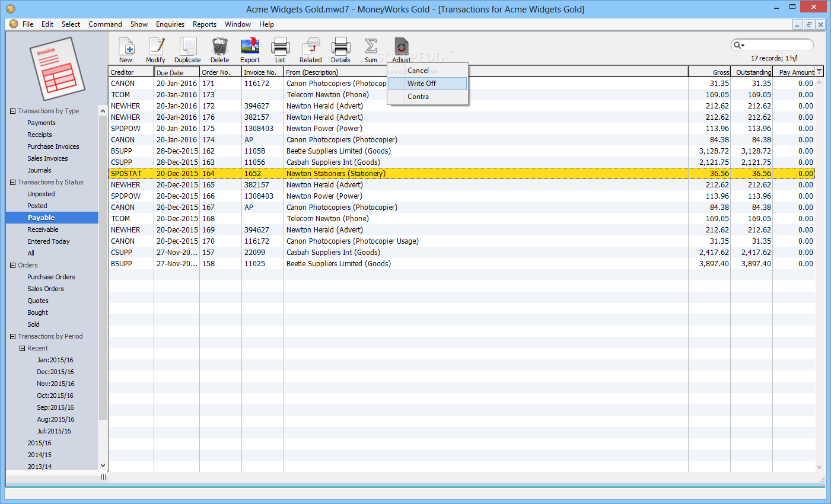Open the Command menu

tap(105, 24)
